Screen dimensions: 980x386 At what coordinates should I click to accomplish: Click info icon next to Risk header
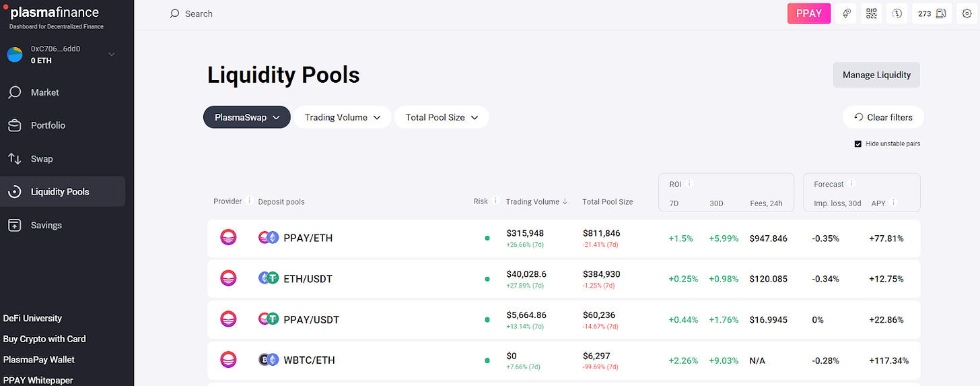pos(495,201)
